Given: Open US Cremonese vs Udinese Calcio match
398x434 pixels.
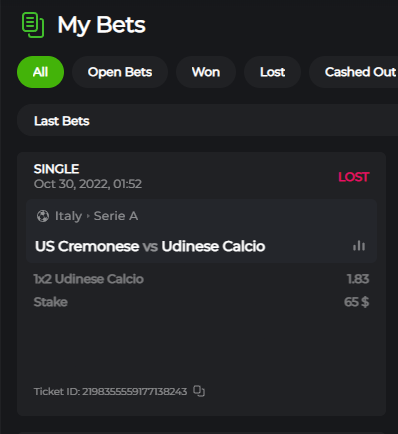Looking at the screenshot, I should [150, 246].
